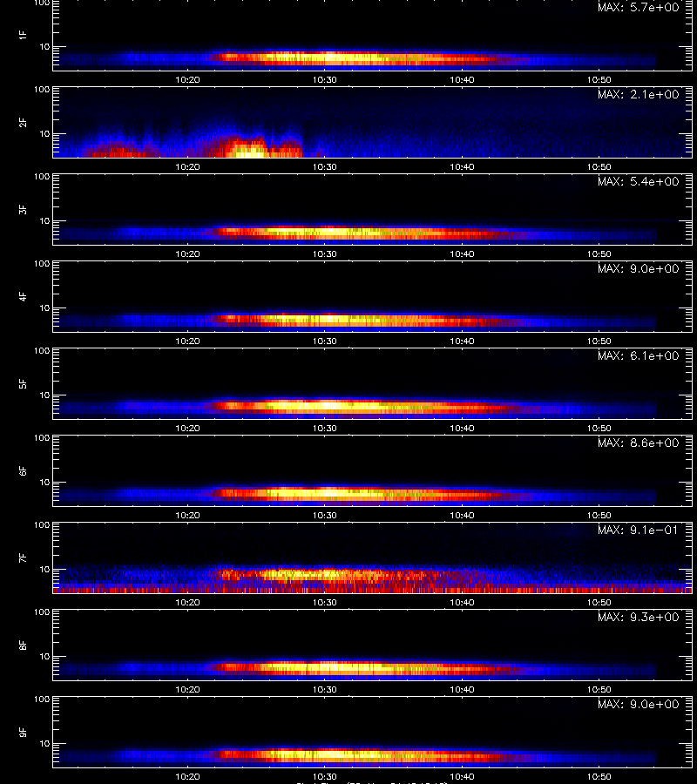This screenshot has width=697, height=784.
Task: Click the 6F panel axis label
Action: coord(22,470)
